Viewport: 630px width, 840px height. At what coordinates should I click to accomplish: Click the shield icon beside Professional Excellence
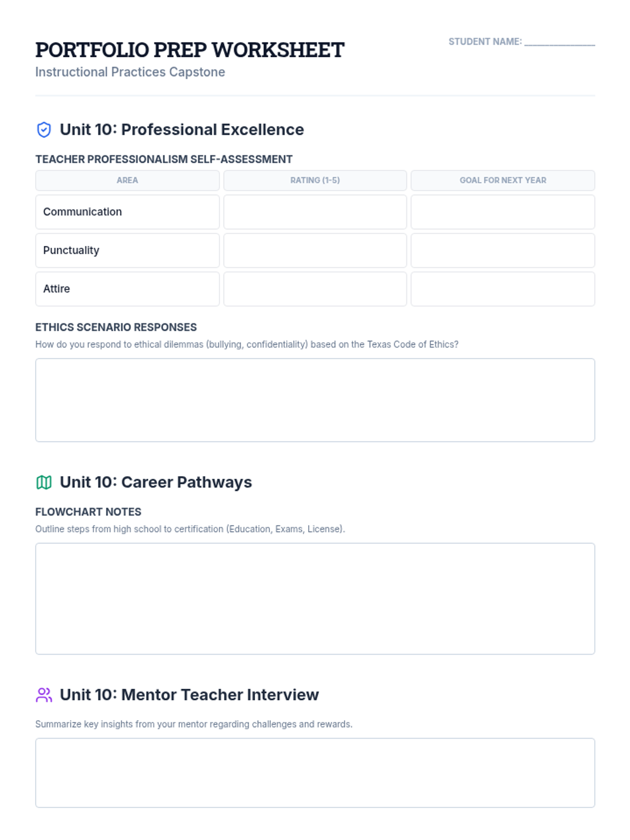point(44,130)
